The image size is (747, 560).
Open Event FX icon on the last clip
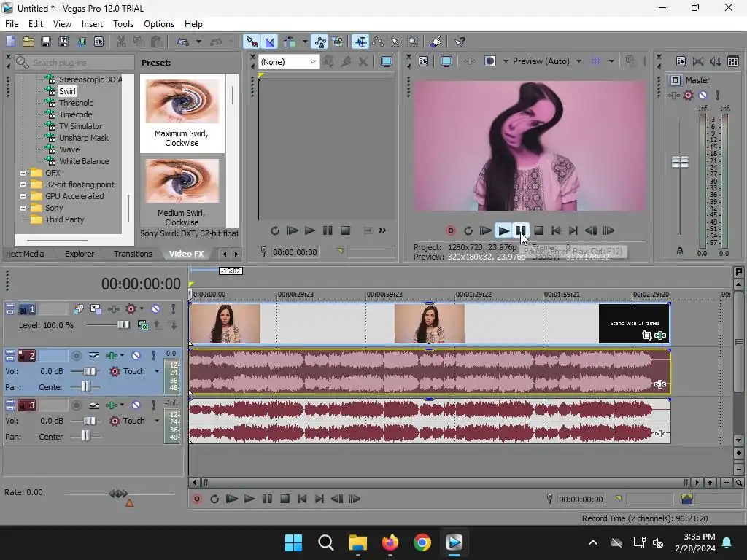pos(660,335)
